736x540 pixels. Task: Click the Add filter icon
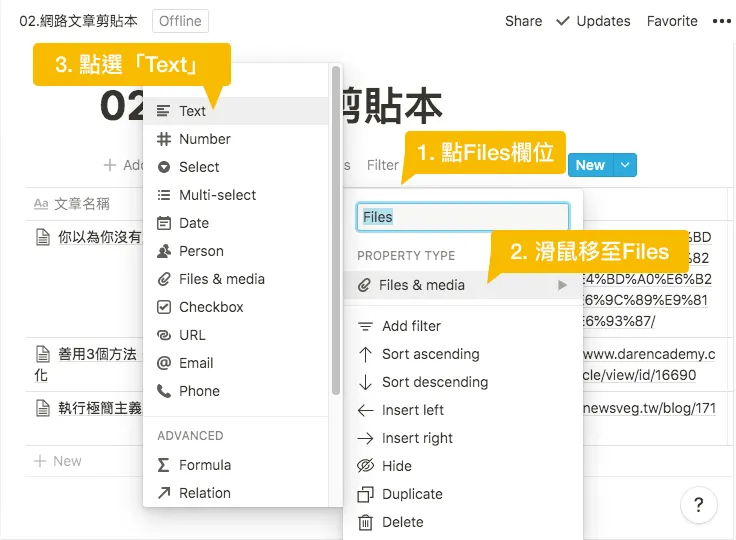click(x=365, y=326)
